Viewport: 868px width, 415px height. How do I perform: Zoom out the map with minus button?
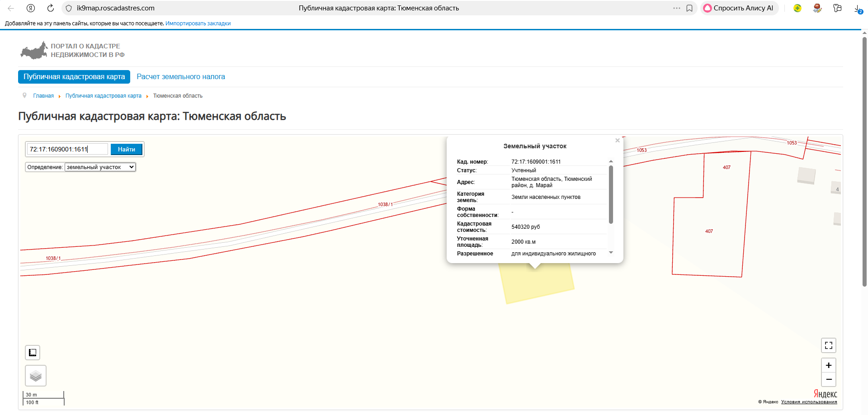(828, 379)
